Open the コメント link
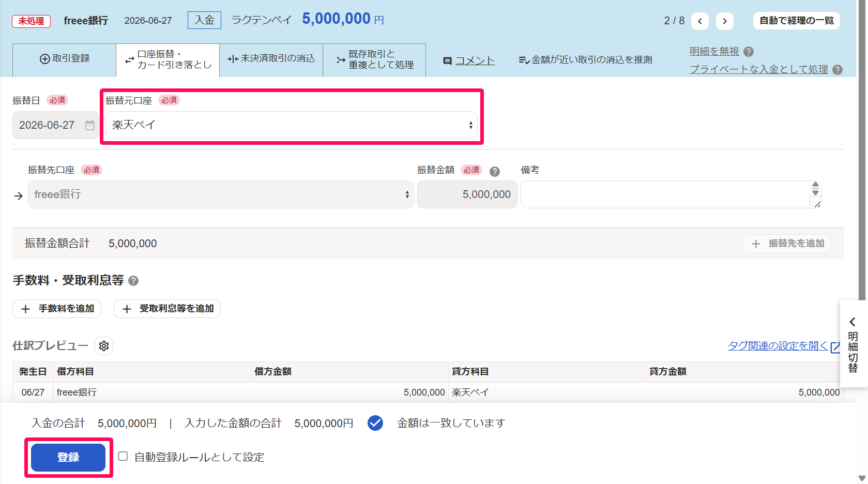 [x=475, y=61]
